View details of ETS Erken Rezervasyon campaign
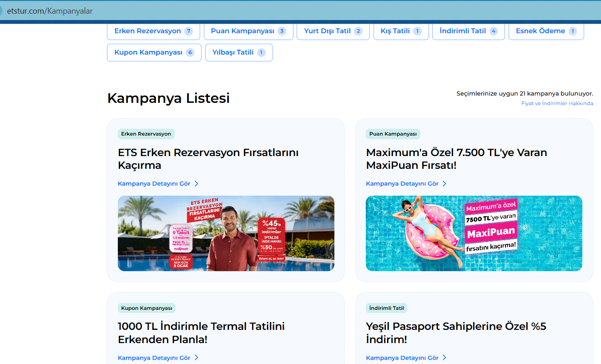601x364 pixels. tap(158, 183)
